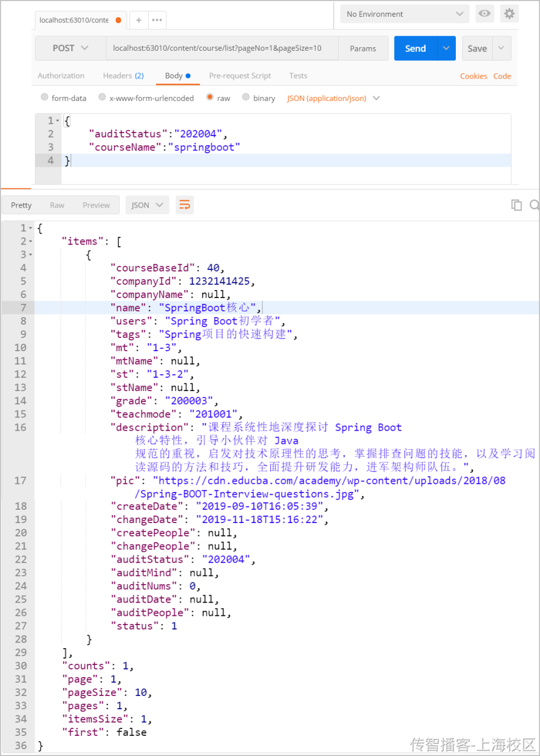Click the "first": false line
540x756 pixels.
pos(104,732)
